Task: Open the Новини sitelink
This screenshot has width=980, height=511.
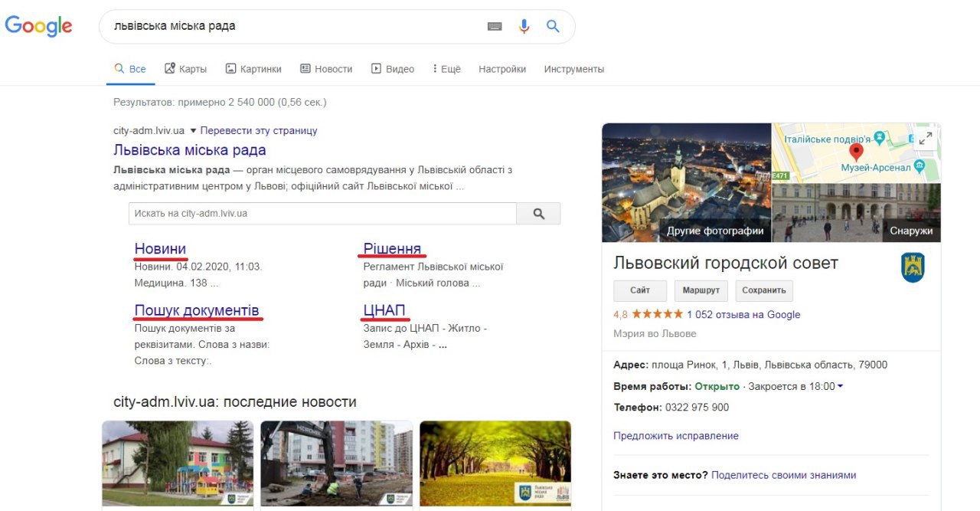Action: tap(160, 249)
